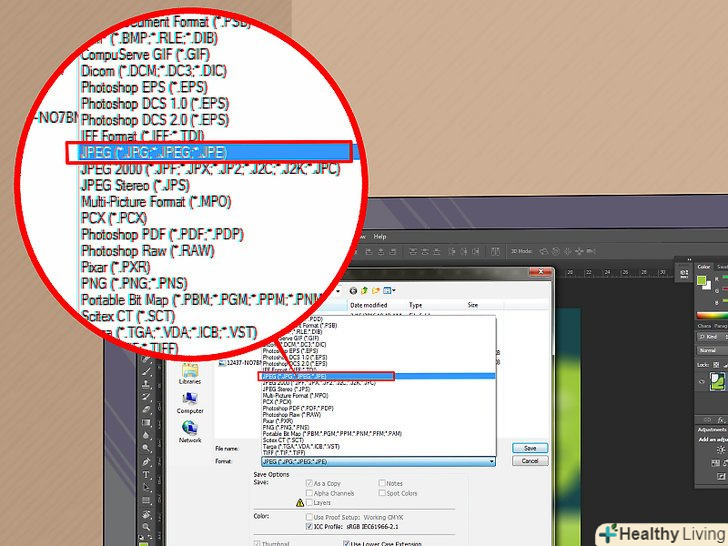The height and width of the screenshot is (546, 728).
Task: Click foreground green swatch in Color panel
Action: (x=701, y=280)
